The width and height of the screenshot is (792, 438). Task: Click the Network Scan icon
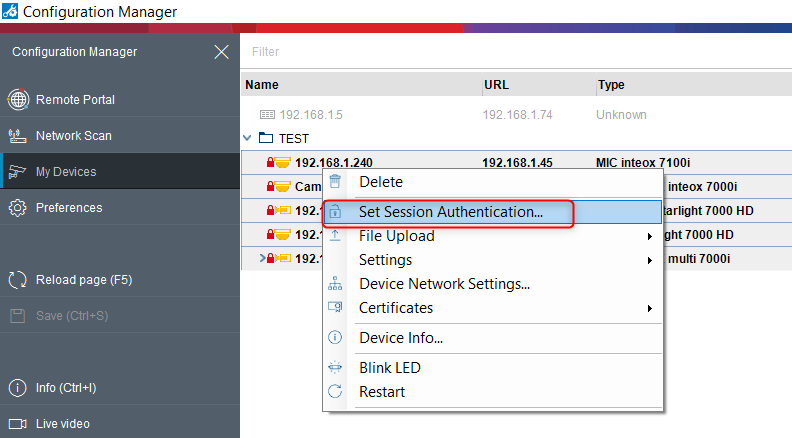coord(17,136)
